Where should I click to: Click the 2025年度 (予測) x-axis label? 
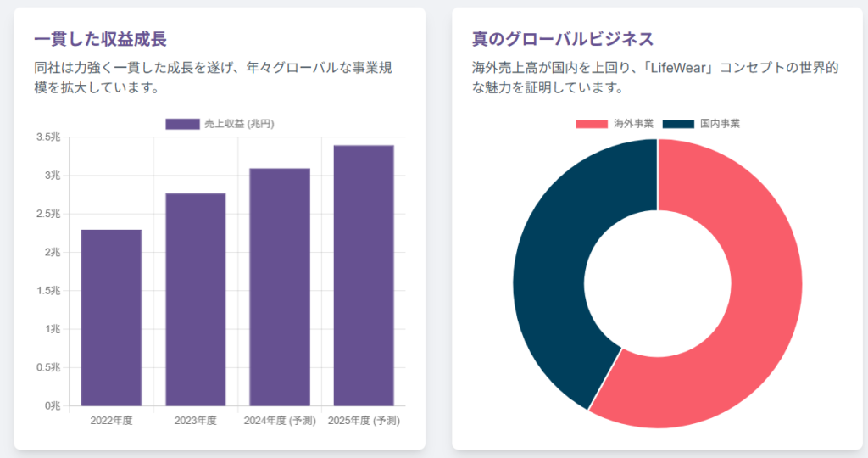[364, 420]
